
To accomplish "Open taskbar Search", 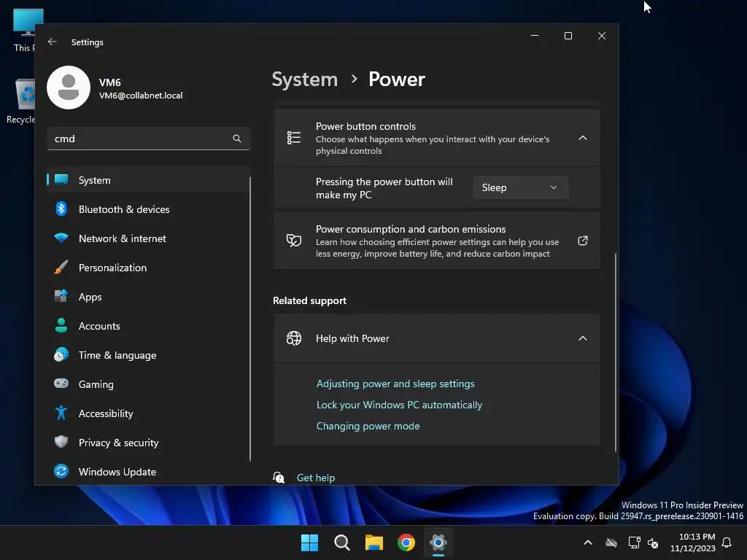I will 341,542.
